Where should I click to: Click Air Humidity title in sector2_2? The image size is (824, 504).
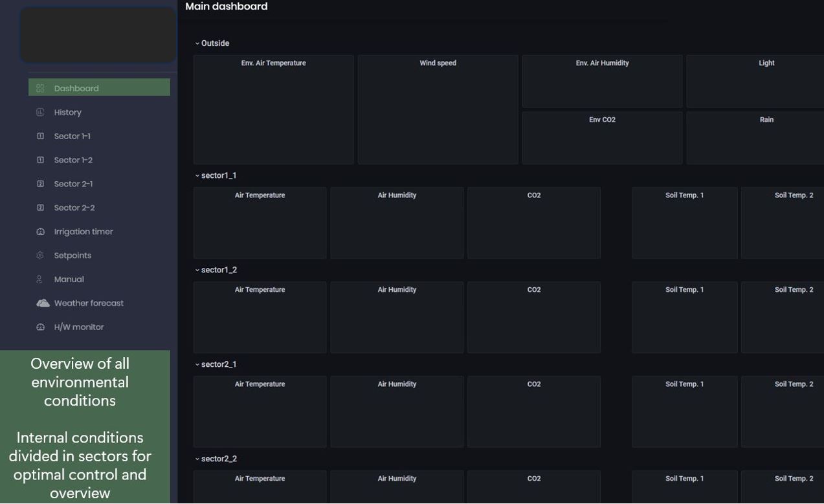tap(397, 479)
